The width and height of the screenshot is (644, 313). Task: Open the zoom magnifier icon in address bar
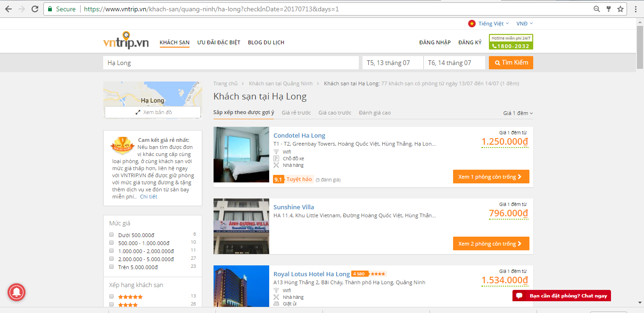(x=596, y=9)
